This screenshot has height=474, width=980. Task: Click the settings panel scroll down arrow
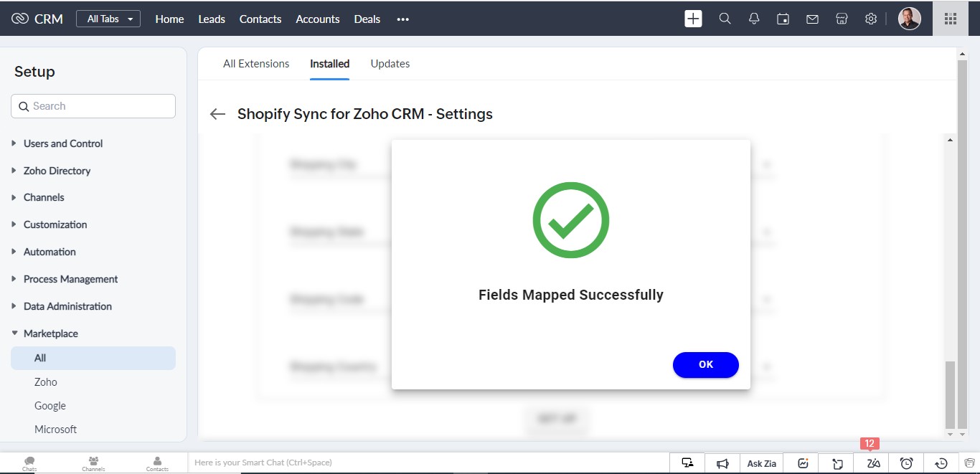951,434
